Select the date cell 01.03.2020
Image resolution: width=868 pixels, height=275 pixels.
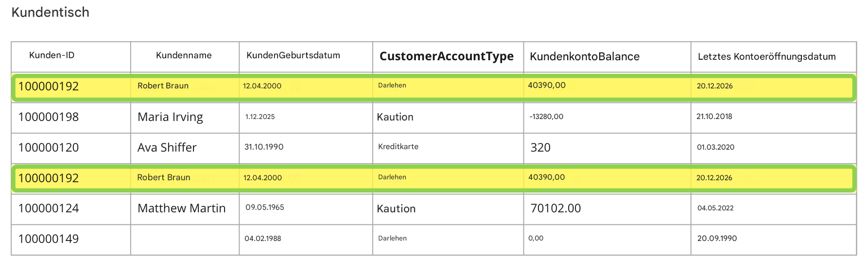tap(773, 148)
